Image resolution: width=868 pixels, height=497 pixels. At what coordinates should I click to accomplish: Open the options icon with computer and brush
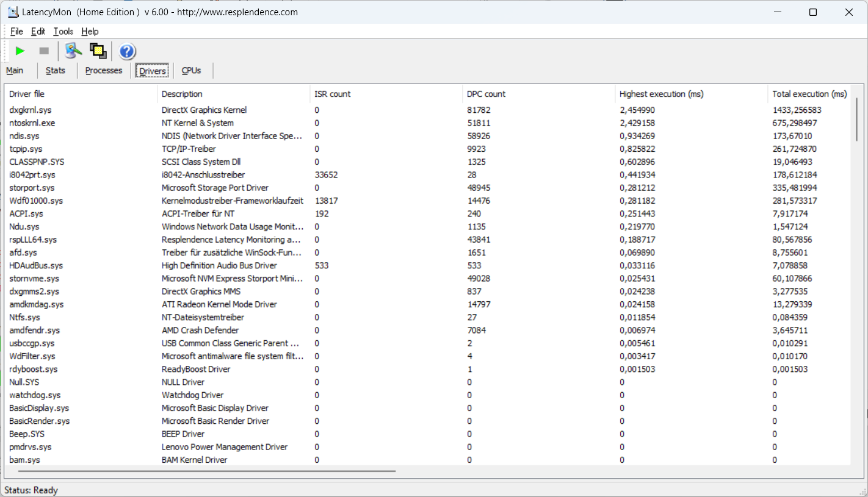pos(73,51)
